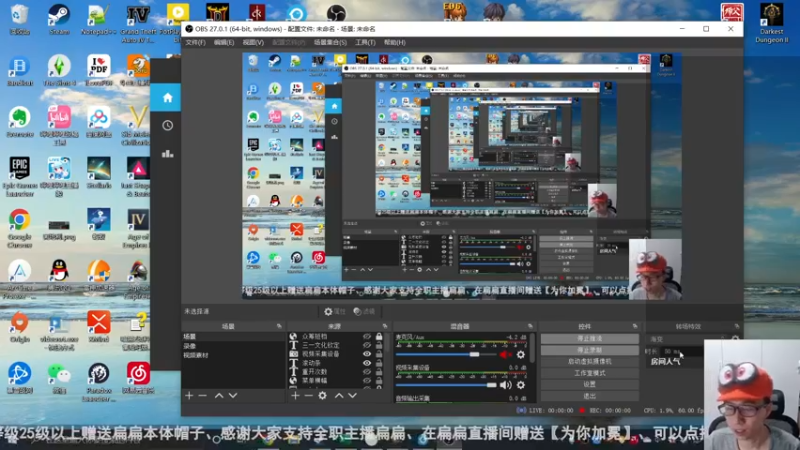Open the 场景集合(S) menu
800x450 pixels.
[x=330, y=42]
